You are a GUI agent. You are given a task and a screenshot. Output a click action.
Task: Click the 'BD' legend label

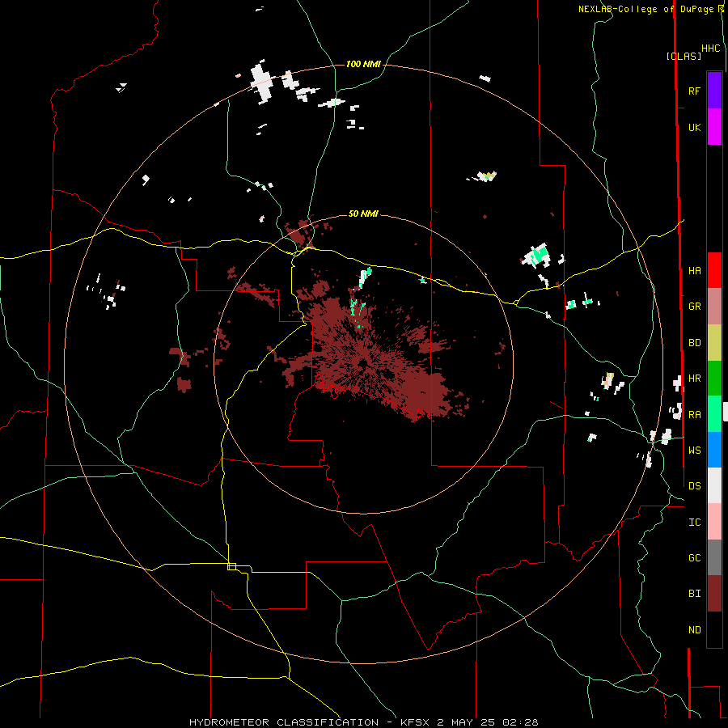tap(694, 343)
